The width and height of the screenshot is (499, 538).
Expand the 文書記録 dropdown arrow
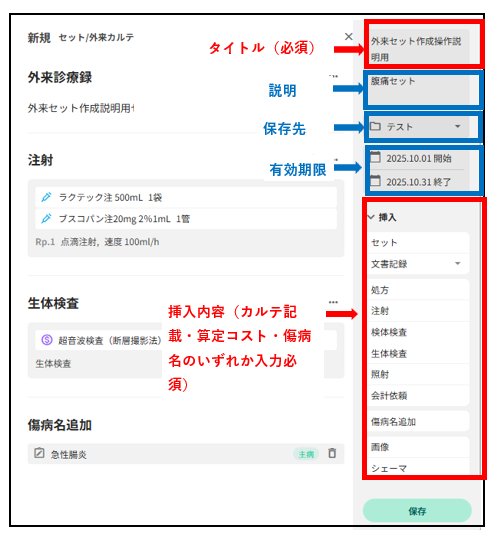457,264
